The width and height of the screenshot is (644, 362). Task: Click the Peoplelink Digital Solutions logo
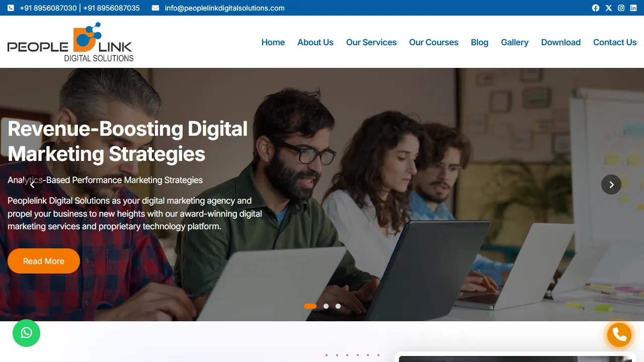[70, 42]
